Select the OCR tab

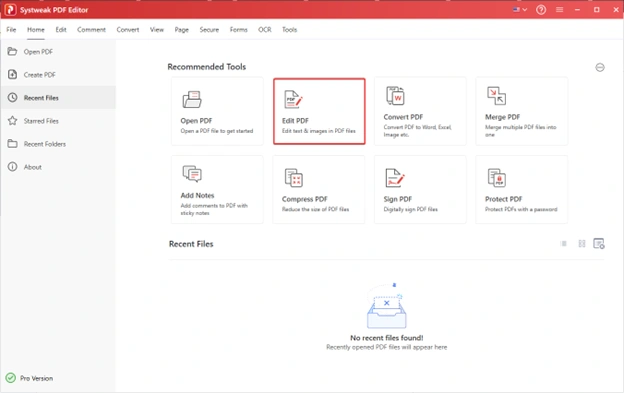pyautogui.click(x=265, y=29)
